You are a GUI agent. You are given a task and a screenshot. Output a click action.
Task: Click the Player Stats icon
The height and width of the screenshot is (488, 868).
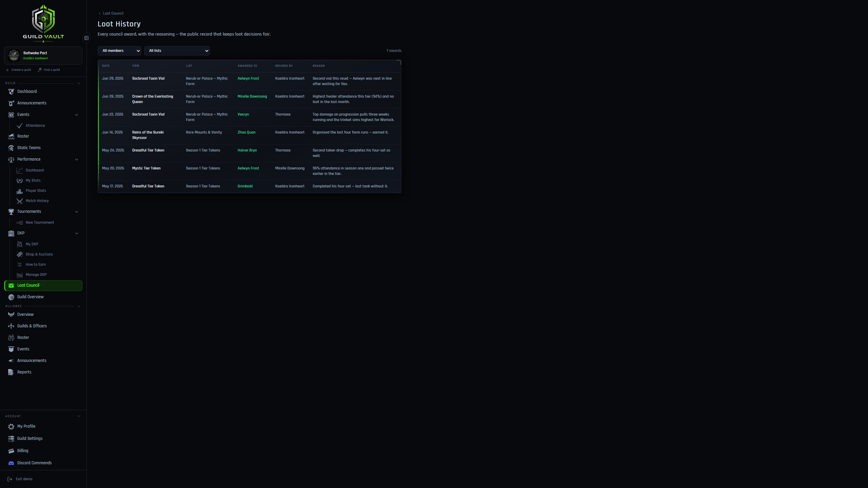tap(20, 191)
